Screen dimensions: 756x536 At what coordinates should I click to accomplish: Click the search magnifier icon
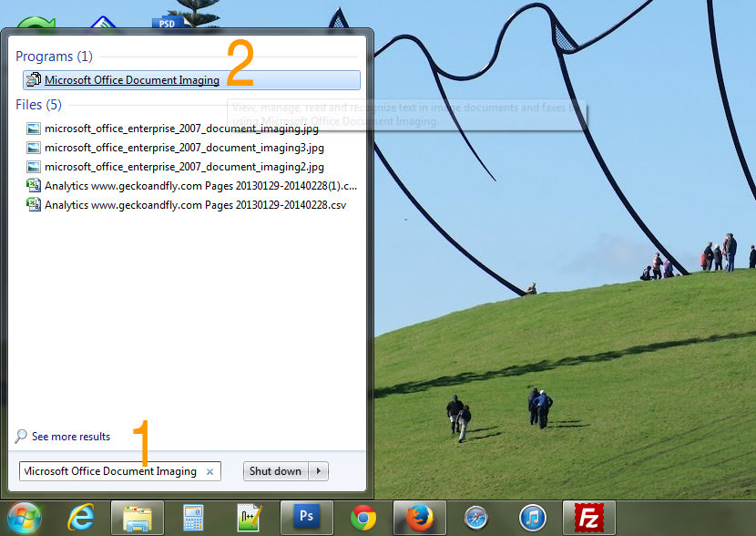coord(21,436)
